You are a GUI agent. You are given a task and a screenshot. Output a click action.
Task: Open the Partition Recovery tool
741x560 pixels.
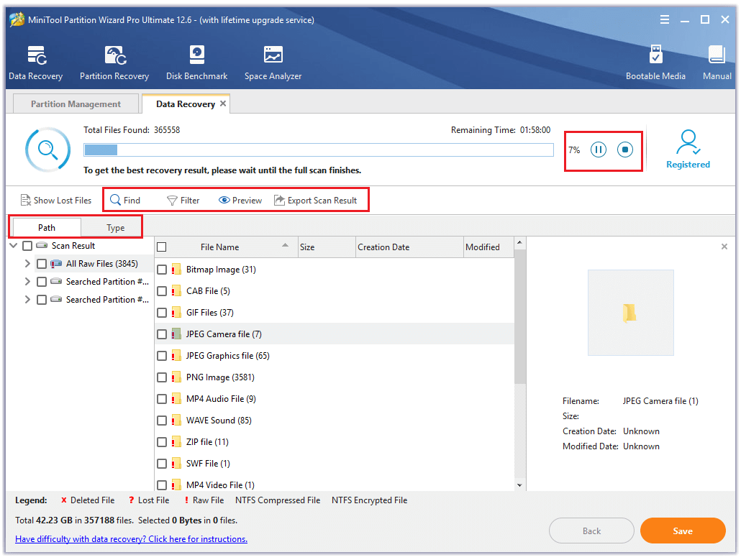coord(114,63)
